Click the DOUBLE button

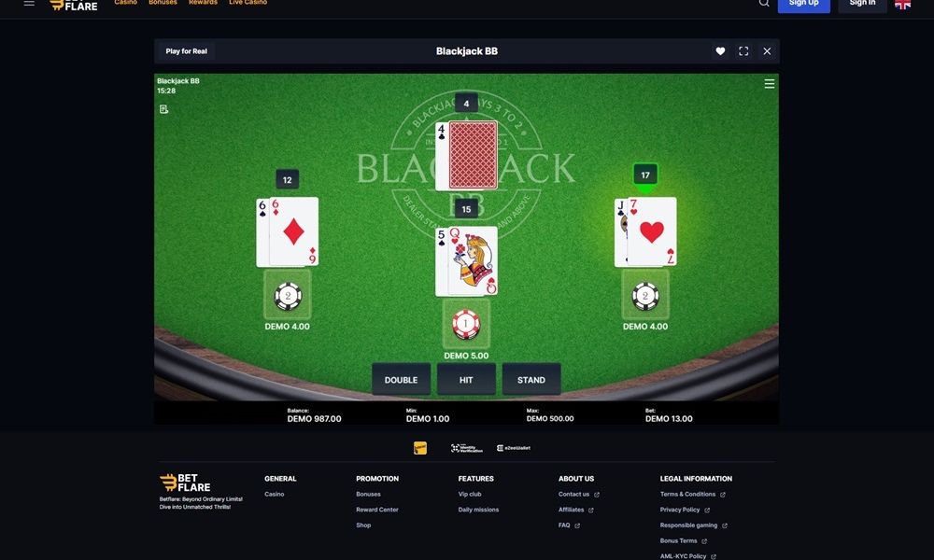(x=401, y=380)
